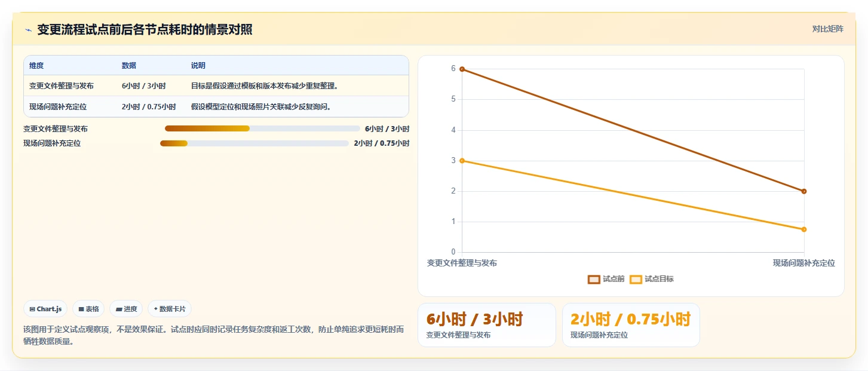Click the lightning icon beside the title
This screenshot has height=371, width=868.
pos(29,30)
